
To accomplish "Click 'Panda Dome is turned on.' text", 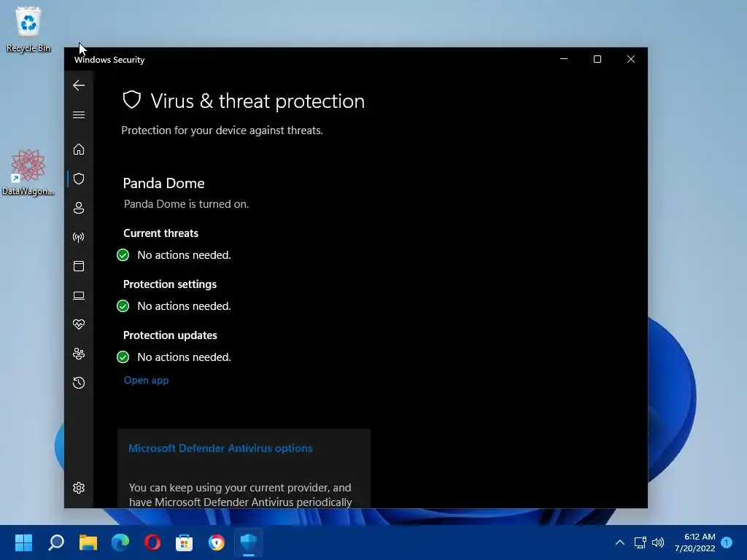I will [x=186, y=204].
